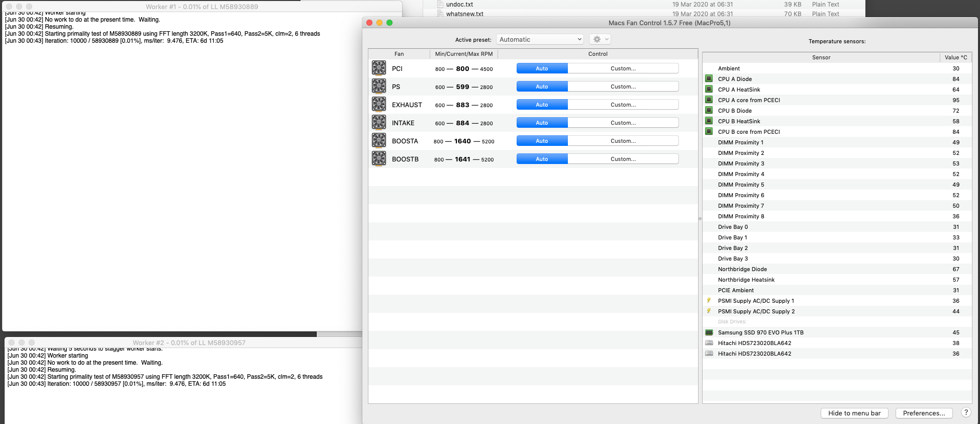Select the PCIE Ambient sensor row
The height and width of the screenshot is (424, 980).
tap(837, 290)
